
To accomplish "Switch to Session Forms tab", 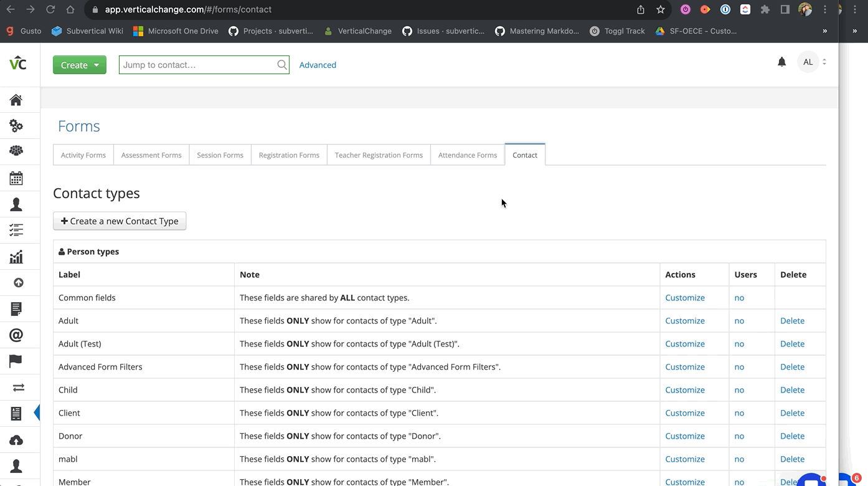I will (x=220, y=155).
